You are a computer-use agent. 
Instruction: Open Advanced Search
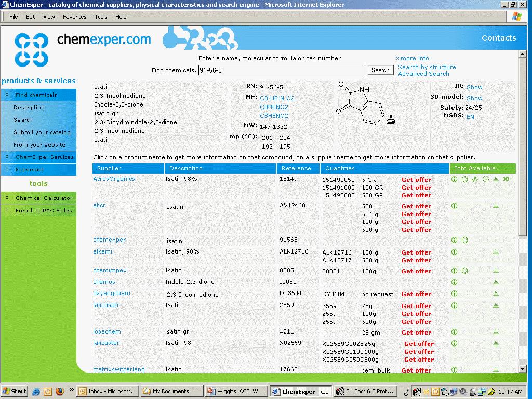423,74
